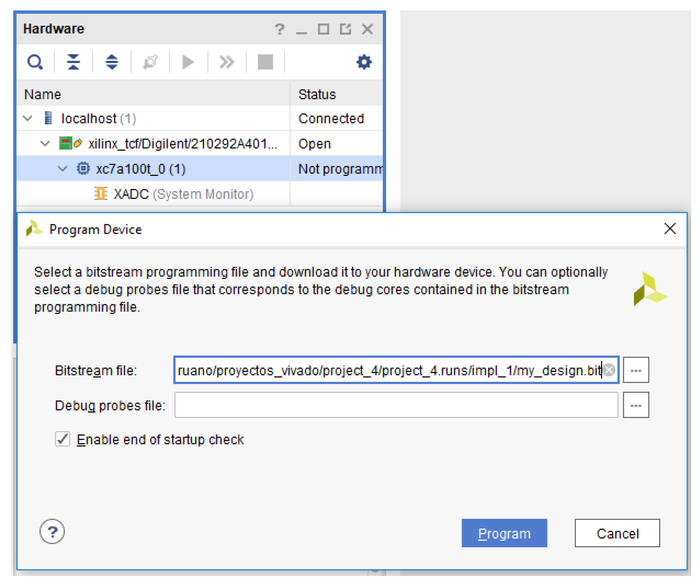
Task: Open Hardware panel settings gear
Action: (364, 62)
